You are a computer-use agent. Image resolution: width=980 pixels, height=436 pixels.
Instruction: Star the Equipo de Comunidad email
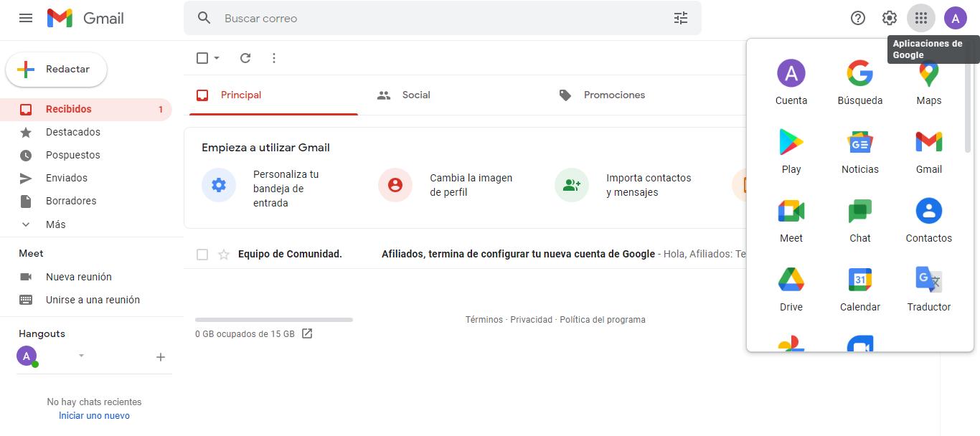coord(224,255)
